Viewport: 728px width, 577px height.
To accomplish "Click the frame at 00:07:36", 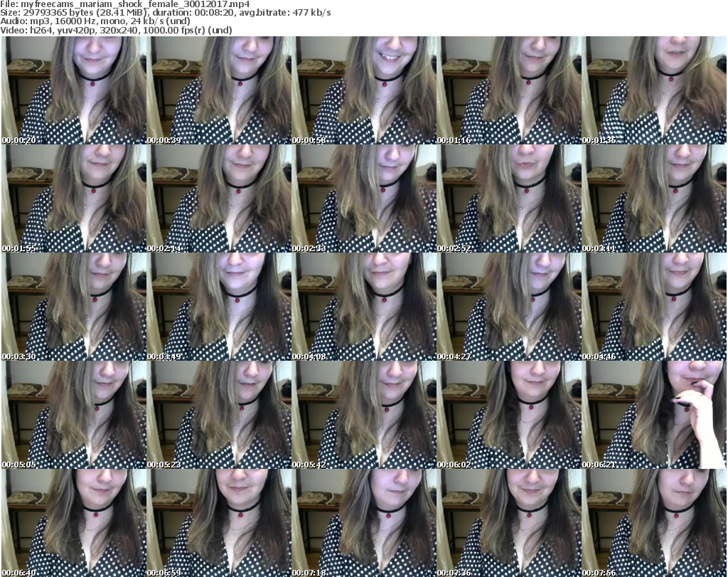I will click(x=509, y=523).
